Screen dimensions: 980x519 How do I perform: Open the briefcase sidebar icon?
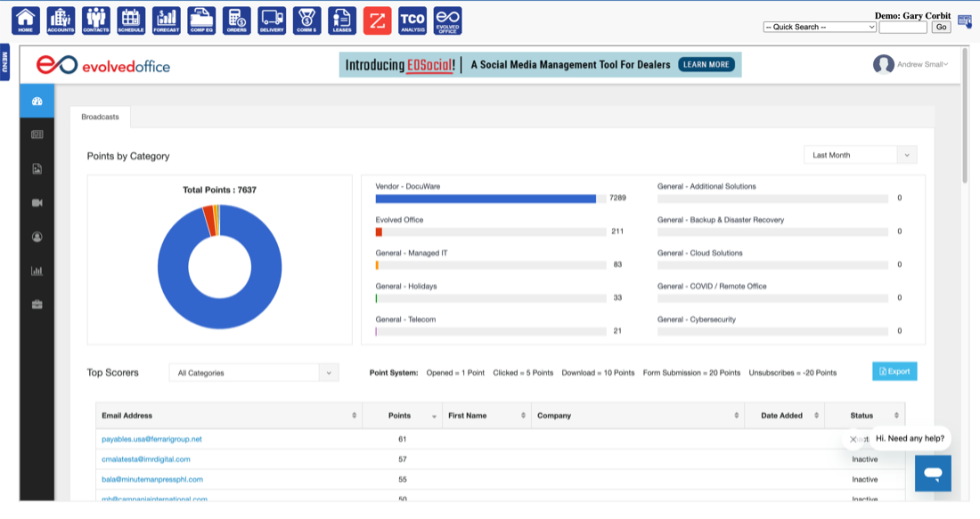click(x=37, y=304)
